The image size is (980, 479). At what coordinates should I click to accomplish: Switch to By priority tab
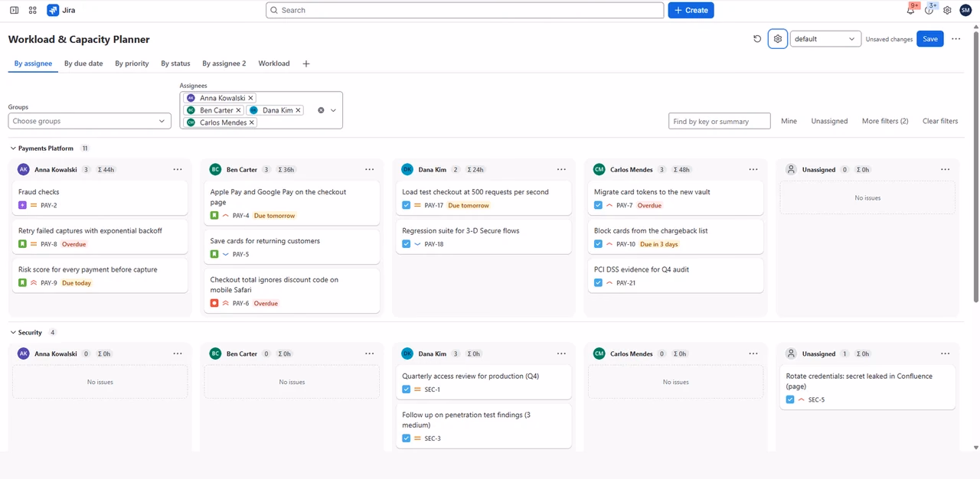[x=132, y=64]
